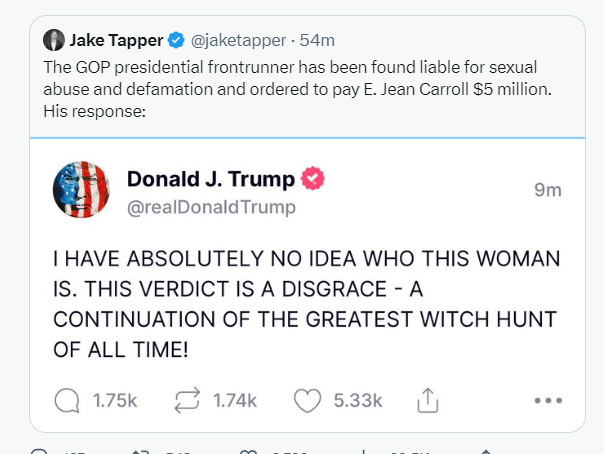The image size is (604, 454).
Task: Click Donald J. Trump's red verified badge
Action: (x=312, y=178)
